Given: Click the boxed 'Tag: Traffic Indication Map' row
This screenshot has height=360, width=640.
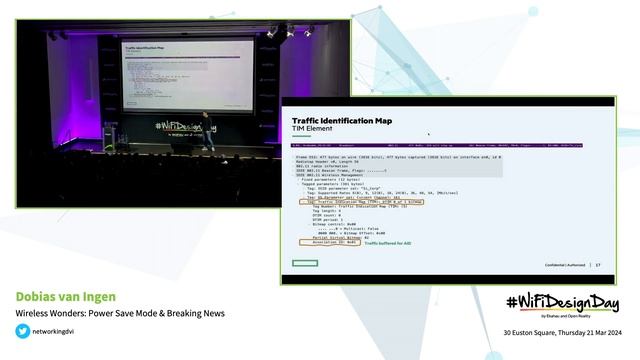Looking at the screenshot, I should (362, 202).
